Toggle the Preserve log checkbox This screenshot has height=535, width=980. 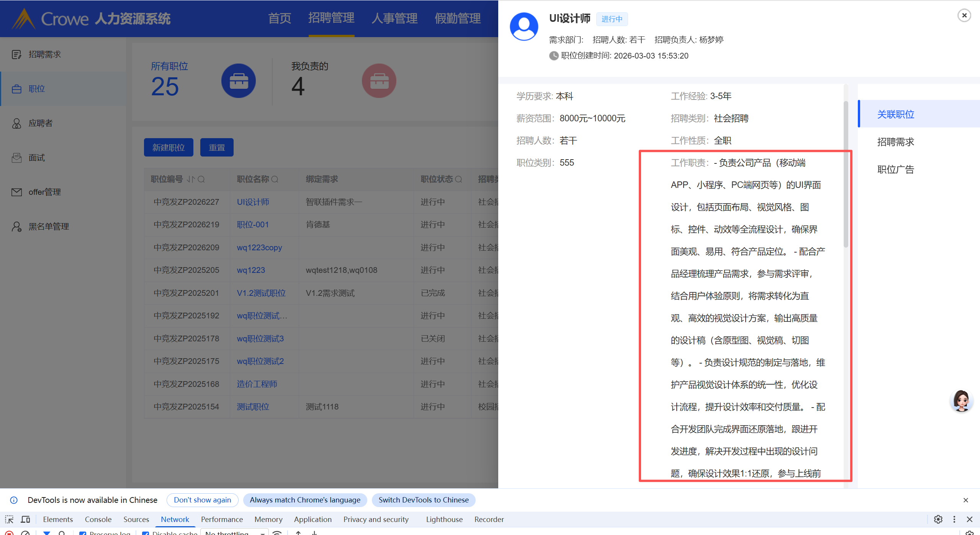pos(83,533)
